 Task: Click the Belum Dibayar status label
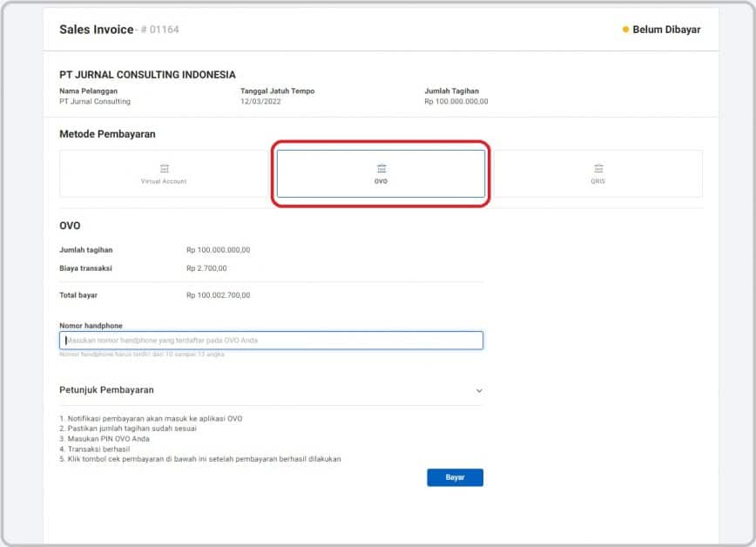tap(666, 30)
